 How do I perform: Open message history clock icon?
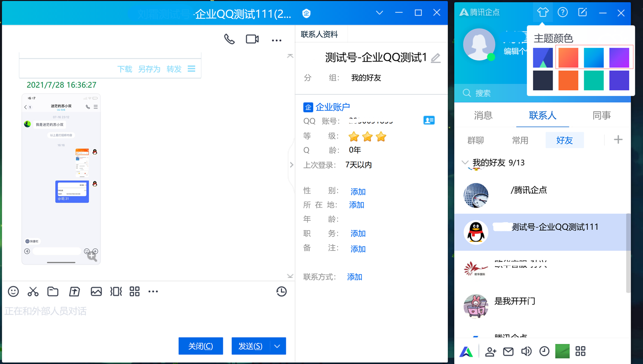coord(281,291)
